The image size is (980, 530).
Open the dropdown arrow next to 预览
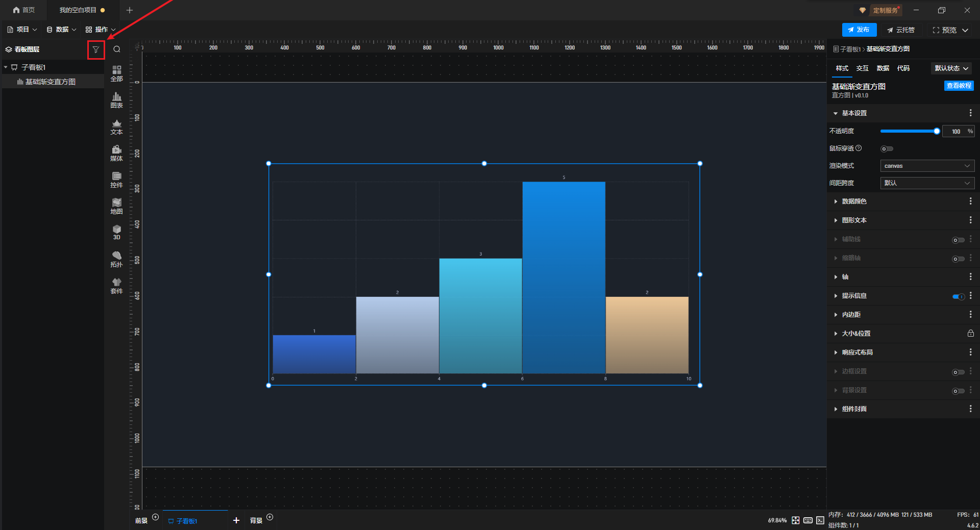pyautogui.click(x=965, y=30)
